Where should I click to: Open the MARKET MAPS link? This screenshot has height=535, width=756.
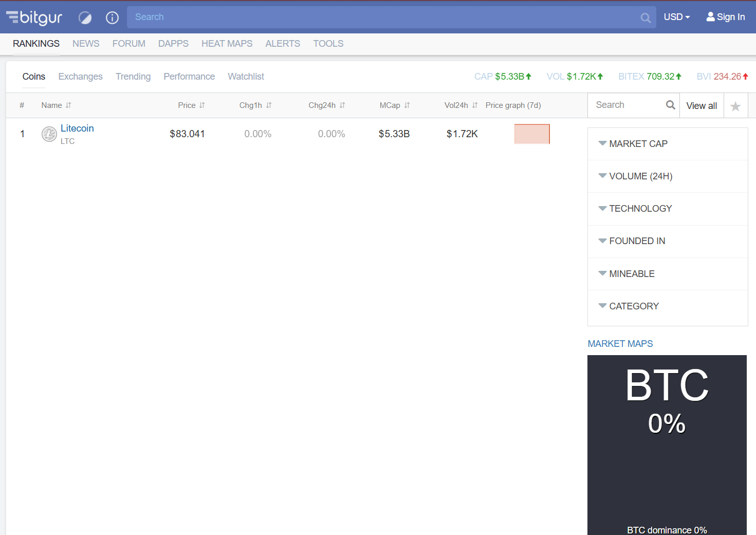coord(620,344)
